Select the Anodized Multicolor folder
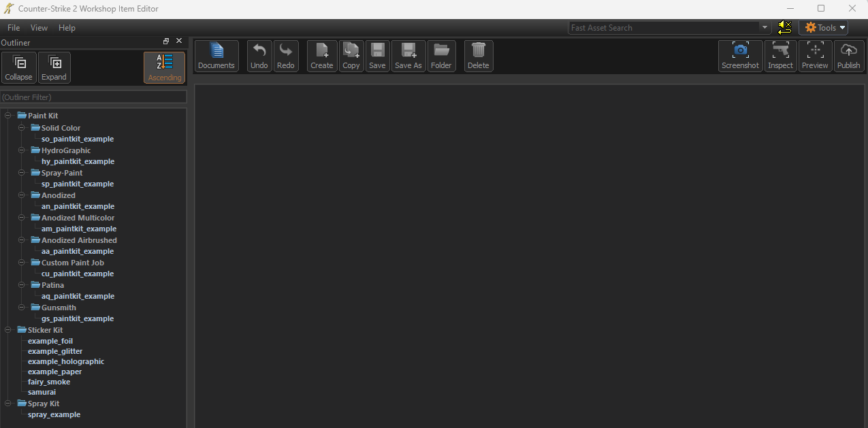The width and height of the screenshot is (868, 428). pos(78,218)
